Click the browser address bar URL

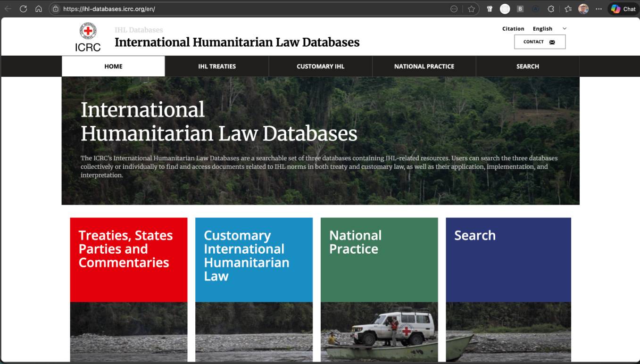pyautogui.click(x=109, y=9)
